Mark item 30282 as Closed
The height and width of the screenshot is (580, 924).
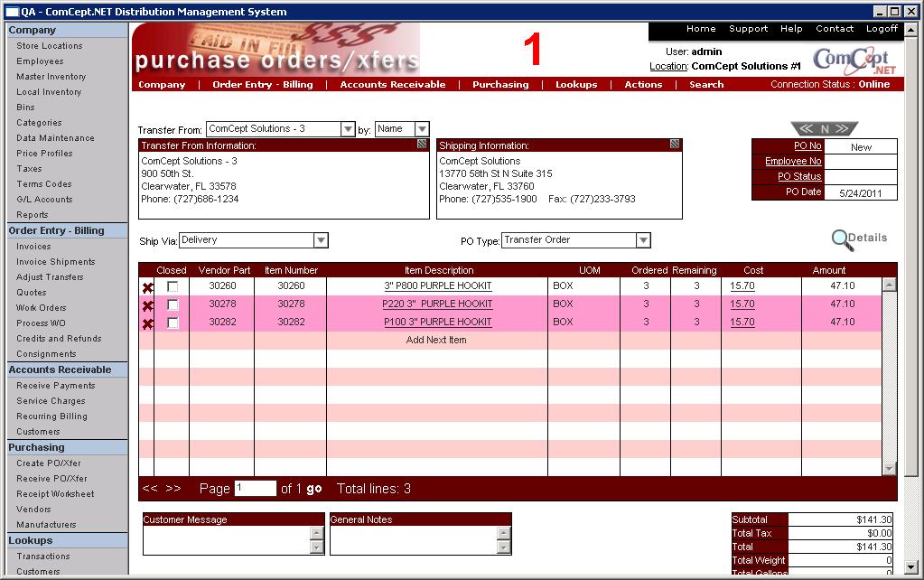point(173,323)
